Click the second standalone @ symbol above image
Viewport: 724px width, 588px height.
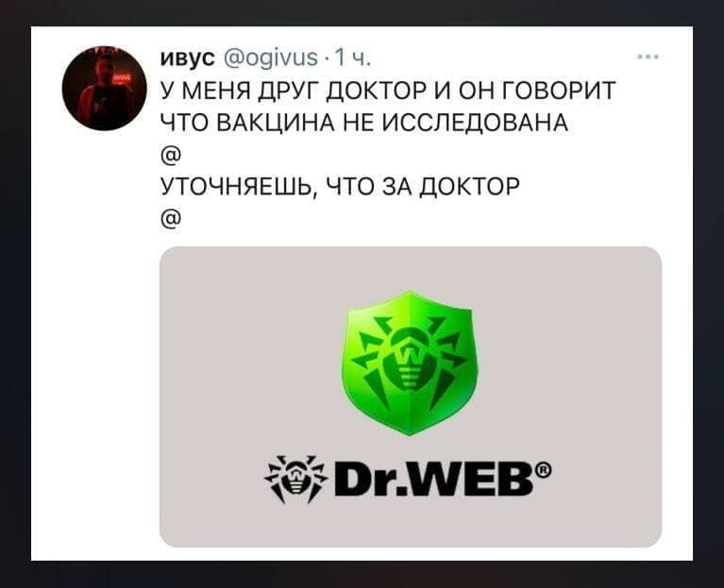click(x=171, y=218)
